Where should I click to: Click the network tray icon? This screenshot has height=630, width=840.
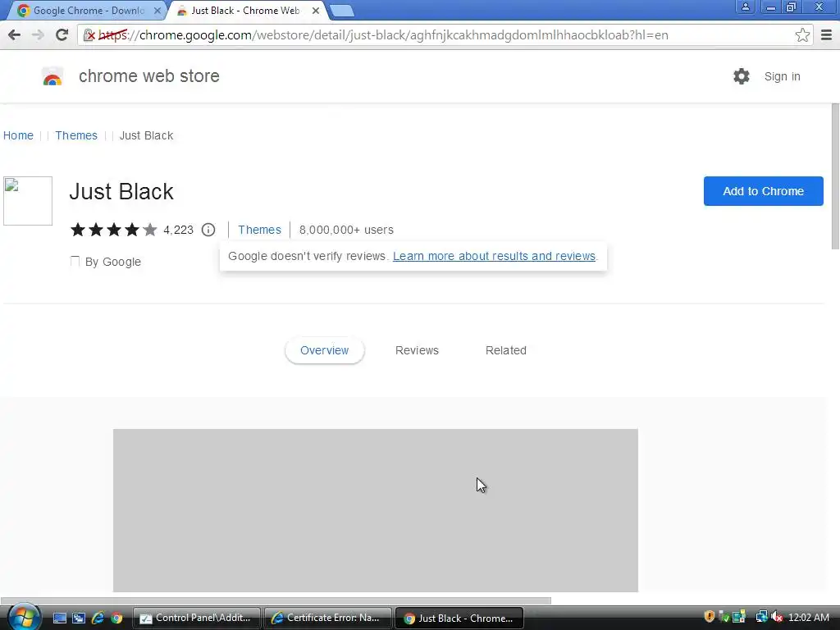(x=761, y=617)
